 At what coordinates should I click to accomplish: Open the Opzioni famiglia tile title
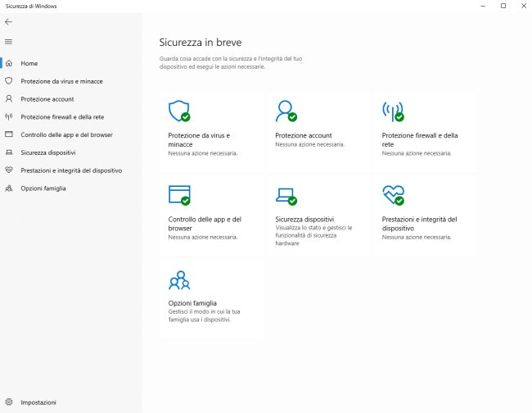192,303
